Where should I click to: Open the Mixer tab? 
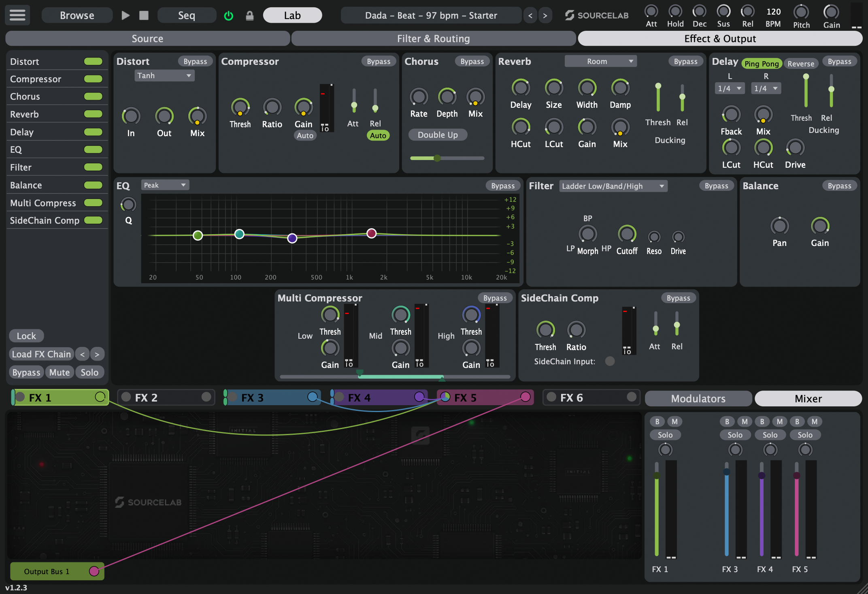click(808, 399)
